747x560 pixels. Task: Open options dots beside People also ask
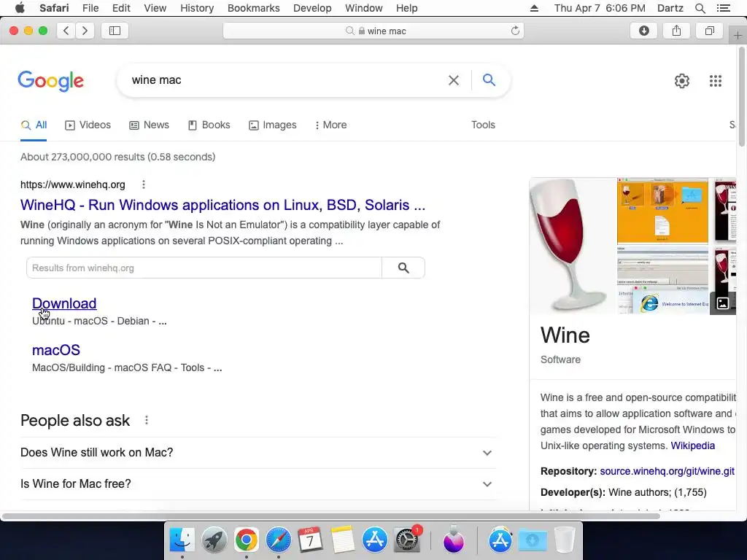coord(147,420)
